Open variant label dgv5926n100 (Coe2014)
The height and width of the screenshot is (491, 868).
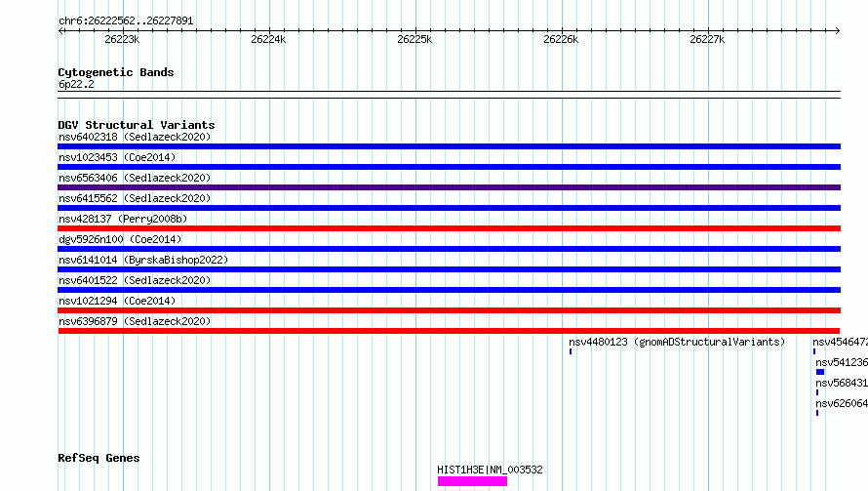120,239
